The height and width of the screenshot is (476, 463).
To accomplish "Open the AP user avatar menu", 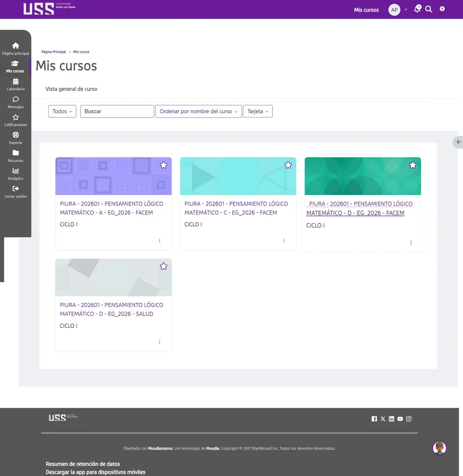I will [394, 10].
